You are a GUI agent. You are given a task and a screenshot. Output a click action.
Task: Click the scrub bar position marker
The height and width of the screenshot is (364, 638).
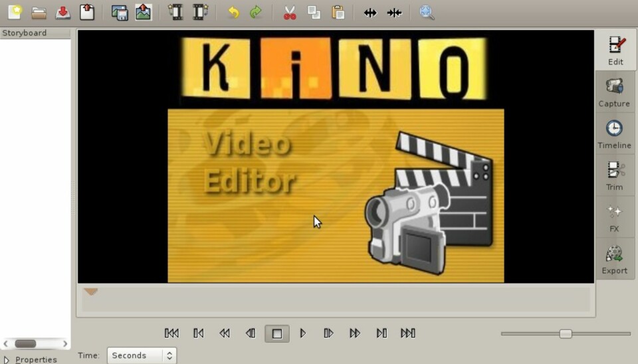pos(91,292)
